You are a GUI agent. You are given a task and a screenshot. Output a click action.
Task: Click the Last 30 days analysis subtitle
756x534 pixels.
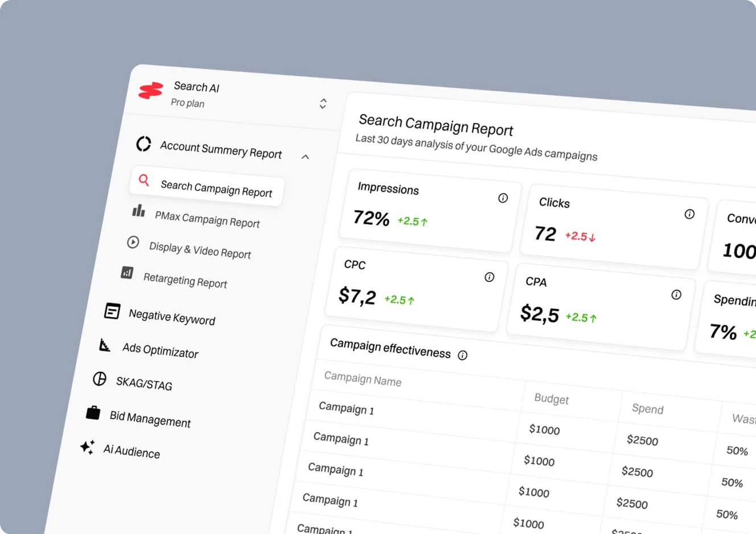click(x=476, y=147)
